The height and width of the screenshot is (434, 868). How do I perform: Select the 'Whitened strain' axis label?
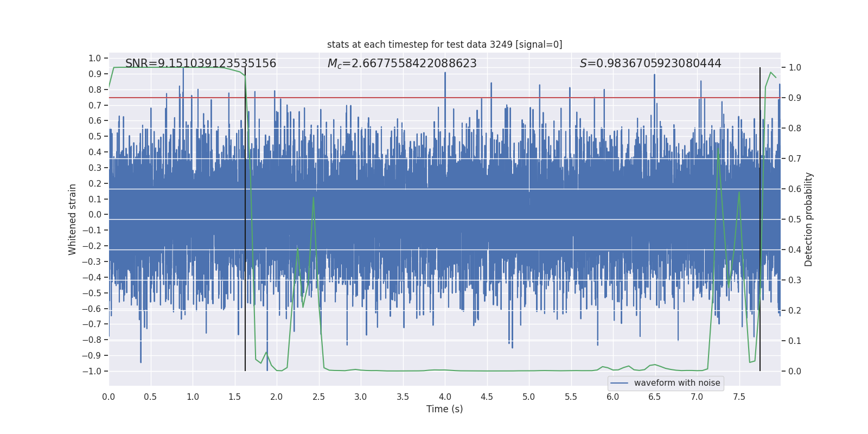[72, 219]
